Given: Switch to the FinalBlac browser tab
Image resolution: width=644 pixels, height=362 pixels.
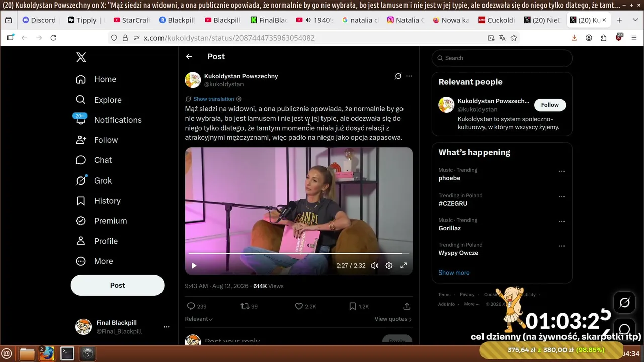Looking at the screenshot, I should pyautogui.click(x=269, y=20).
